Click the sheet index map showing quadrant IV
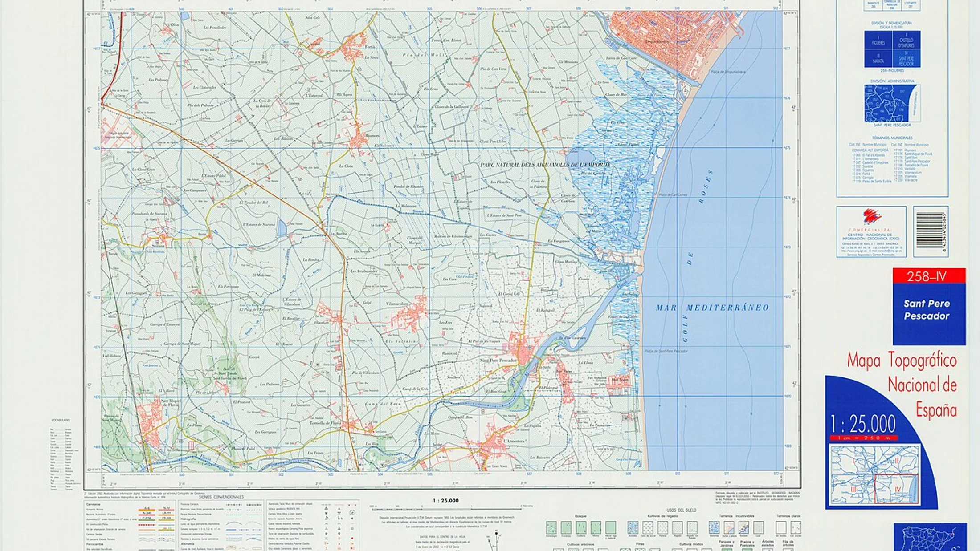Image resolution: width=980 pixels, height=551 pixels. click(874, 474)
